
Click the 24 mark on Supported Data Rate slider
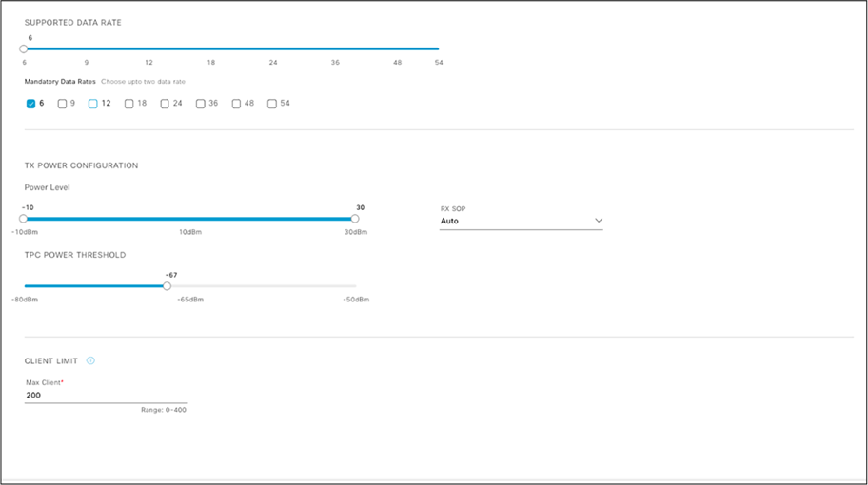point(272,48)
